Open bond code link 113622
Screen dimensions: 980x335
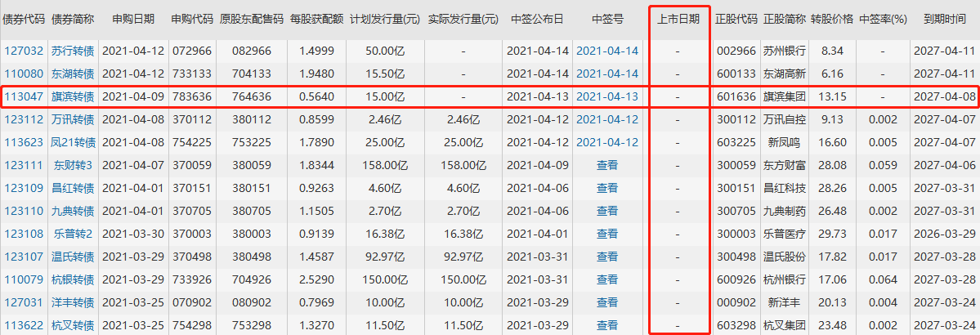(24, 325)
